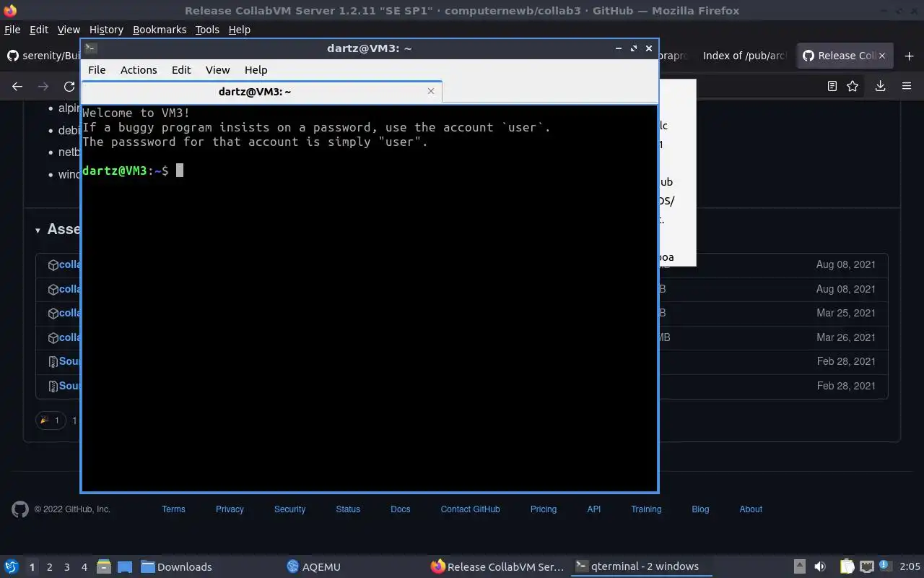Viewport: 924px width, 578px height.
Task: Toggle reader view icon in Firefox toolbar
Action: (x=832, y=86)
